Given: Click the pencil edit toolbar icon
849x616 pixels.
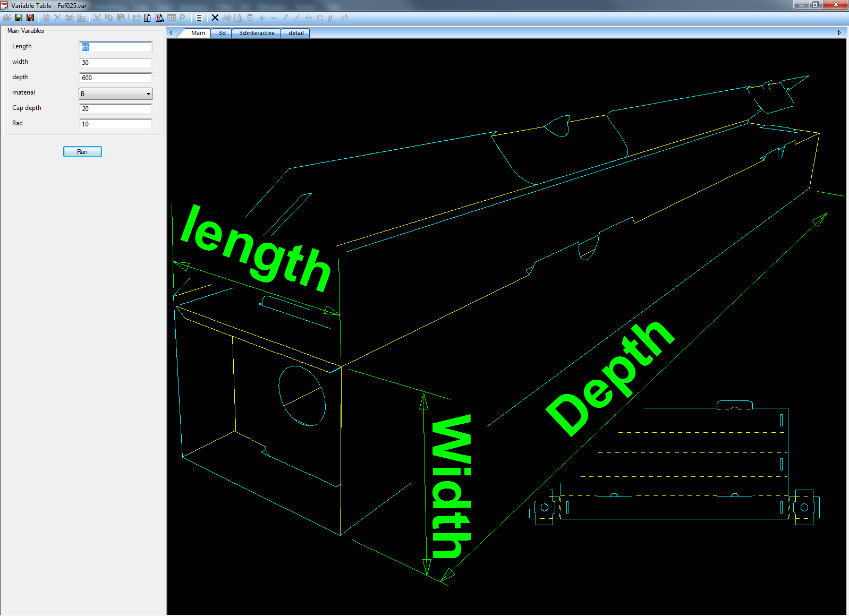Looking at the screenshot, I should click(285, 18).
